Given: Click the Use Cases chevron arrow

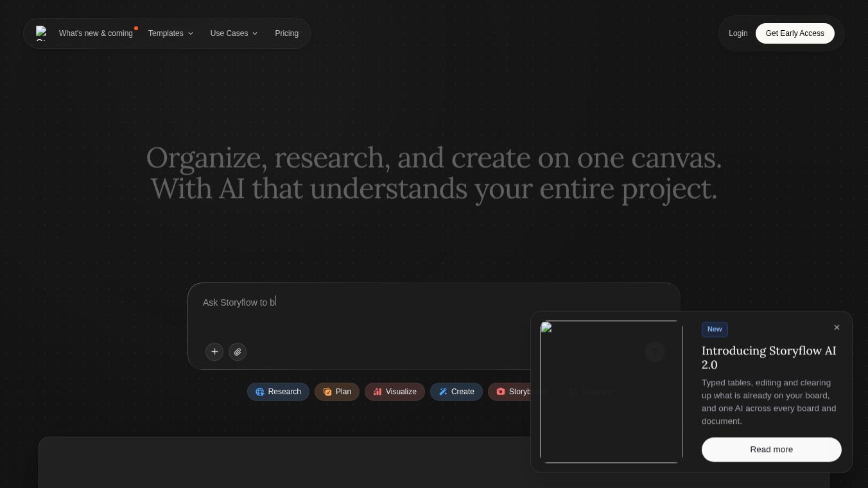Looking at the screenshot, I should click(255, 33).
